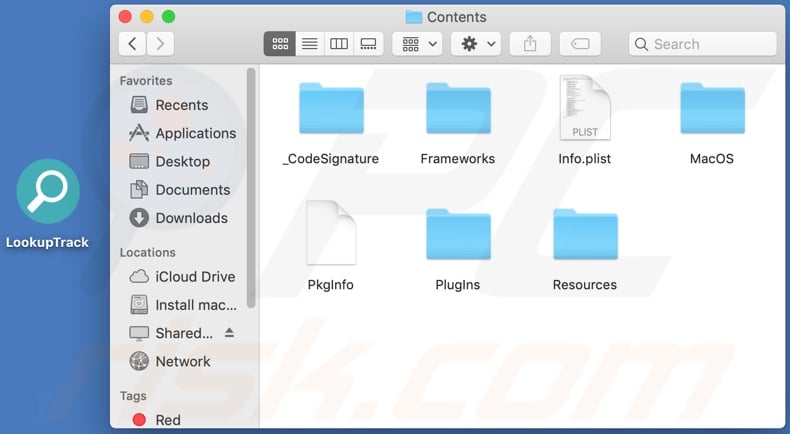This screenshot has height=434, width=790.
Task: Click the Locations section header
Action: 148,252
